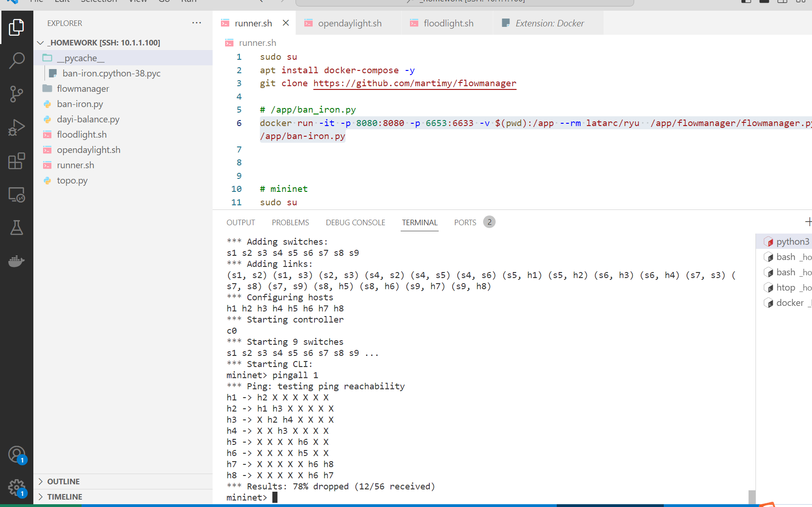
Task: Close the runner.sh editor tab
Action: tap(286, 23)
